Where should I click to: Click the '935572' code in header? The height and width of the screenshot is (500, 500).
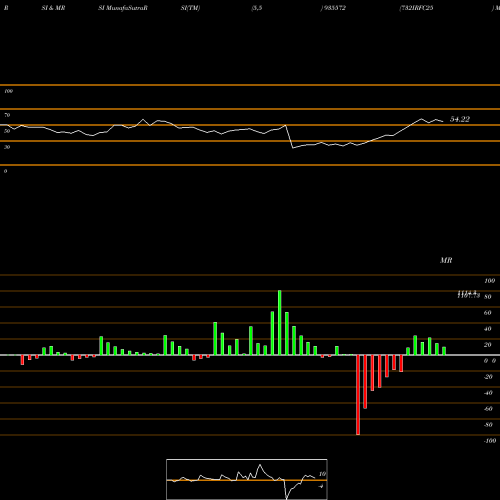pyautogui.click(x=334, y=8)
